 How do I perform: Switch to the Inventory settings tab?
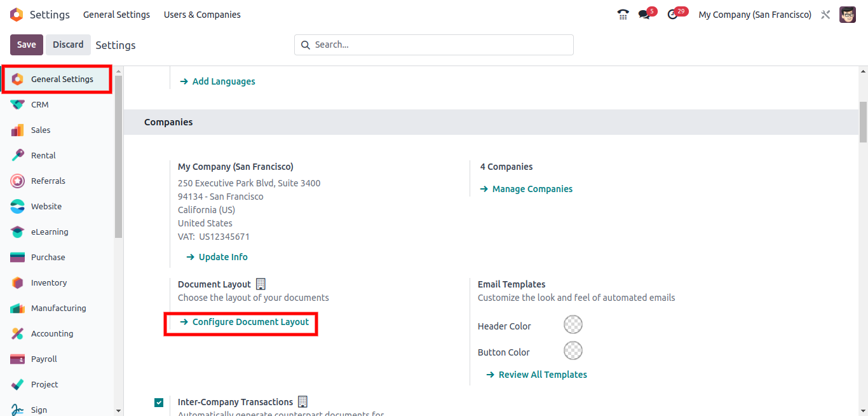click(x=57, y=282)
